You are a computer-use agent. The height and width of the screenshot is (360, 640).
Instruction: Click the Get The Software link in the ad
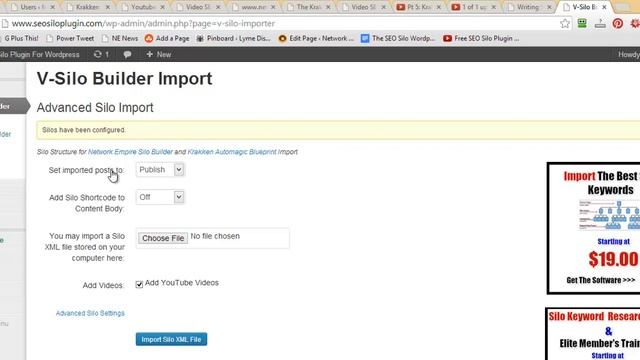point(600,280)
